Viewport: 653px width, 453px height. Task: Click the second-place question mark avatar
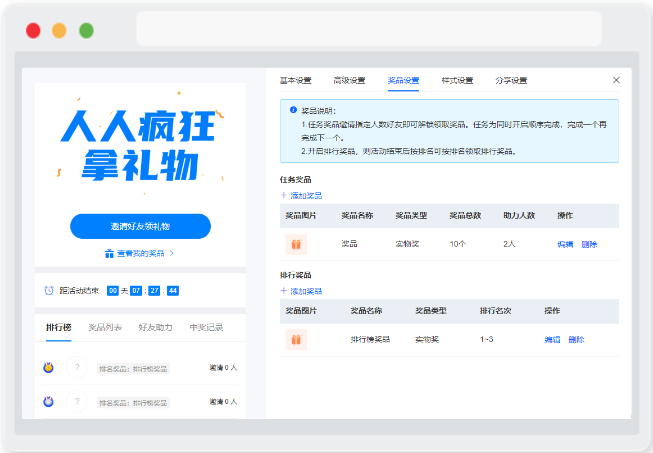77,401
